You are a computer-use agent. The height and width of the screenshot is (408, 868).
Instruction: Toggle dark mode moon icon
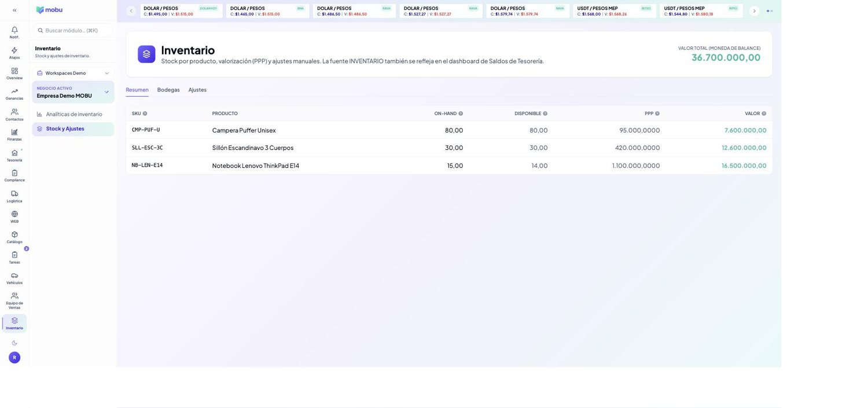14,343
